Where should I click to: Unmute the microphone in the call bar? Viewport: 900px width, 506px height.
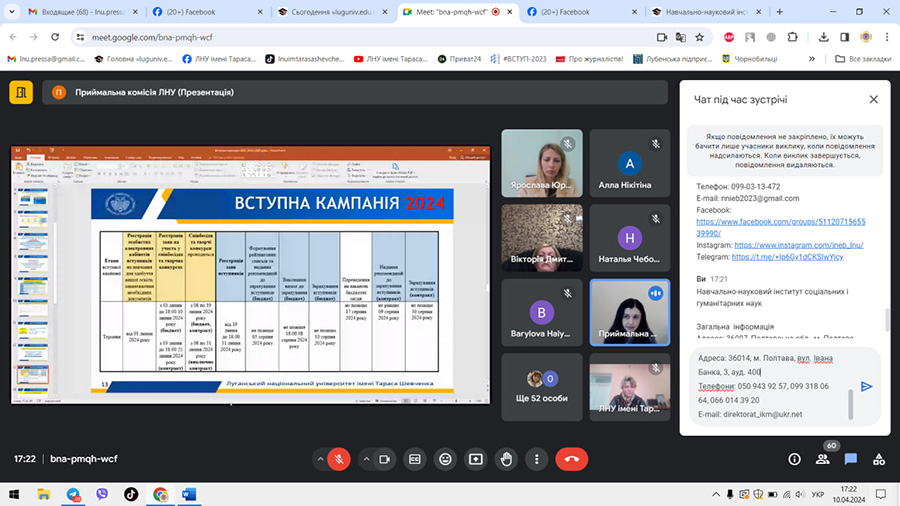click(x=340, y=459)
